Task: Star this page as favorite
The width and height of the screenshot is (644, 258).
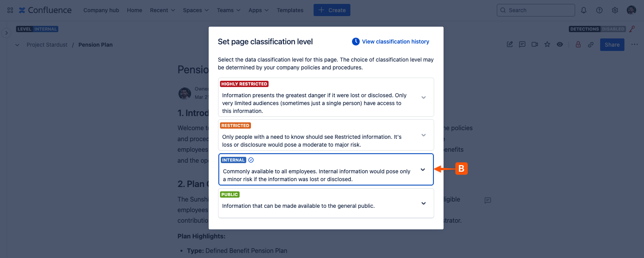Action: point(547,45)
